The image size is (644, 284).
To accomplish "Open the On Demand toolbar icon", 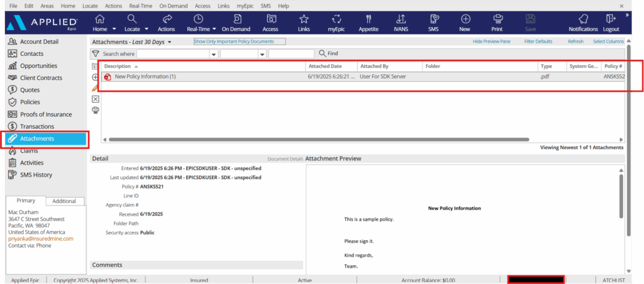I will (236, 19).
